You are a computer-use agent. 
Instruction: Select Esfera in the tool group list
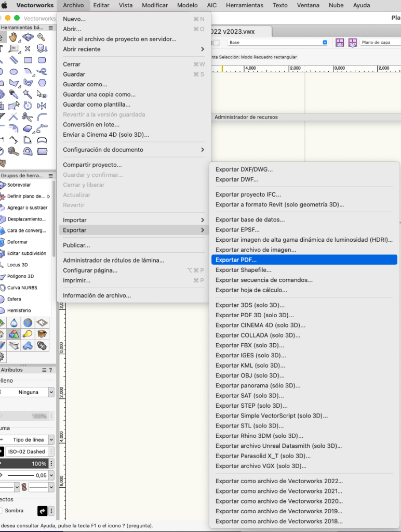click(14, 299)
